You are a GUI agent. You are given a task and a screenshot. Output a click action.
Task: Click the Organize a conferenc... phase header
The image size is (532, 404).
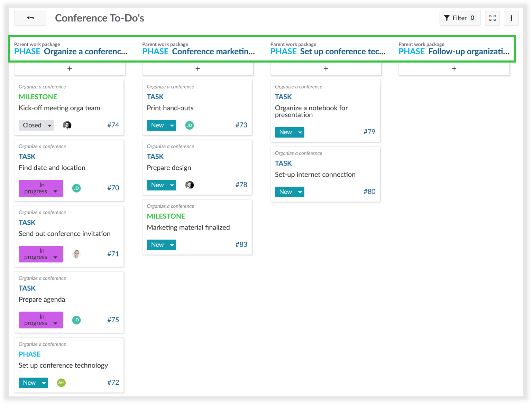tap(85, 51)
